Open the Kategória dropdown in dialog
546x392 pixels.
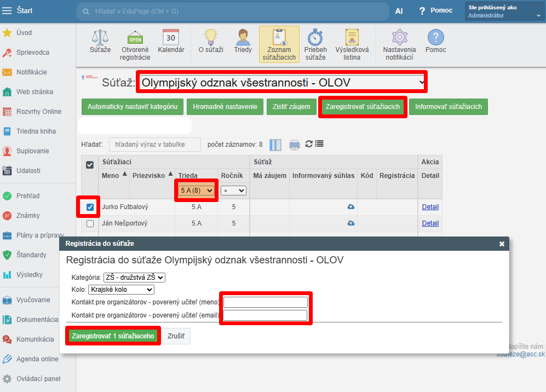(x=134, y=278)
